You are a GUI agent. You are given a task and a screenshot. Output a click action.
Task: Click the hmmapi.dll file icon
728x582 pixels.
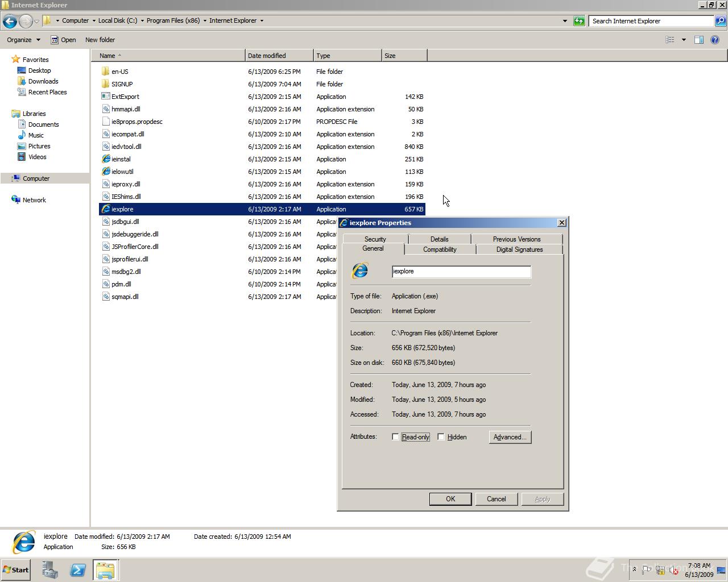[x=105, y=109]
